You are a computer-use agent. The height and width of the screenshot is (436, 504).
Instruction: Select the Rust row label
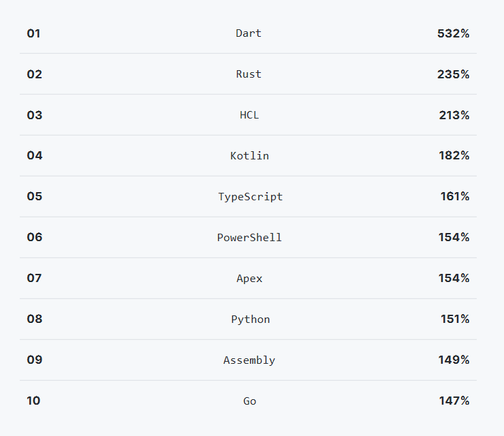[x=249, y=74]
